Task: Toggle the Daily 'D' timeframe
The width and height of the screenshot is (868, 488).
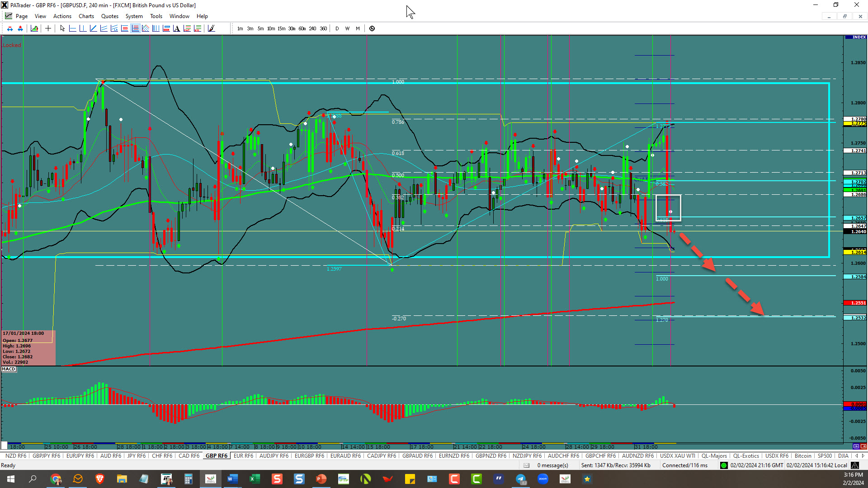Action: [x=337, y=28]
